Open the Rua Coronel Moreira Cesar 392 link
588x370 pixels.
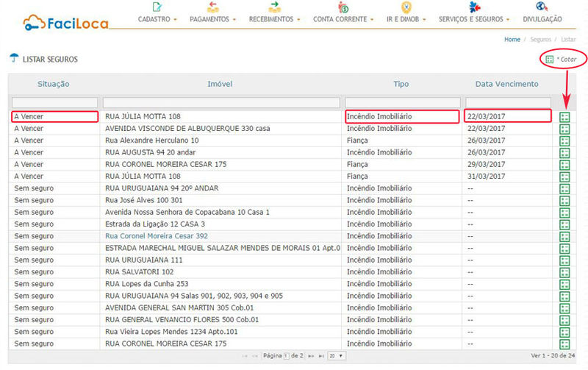[x=157, y=236]
